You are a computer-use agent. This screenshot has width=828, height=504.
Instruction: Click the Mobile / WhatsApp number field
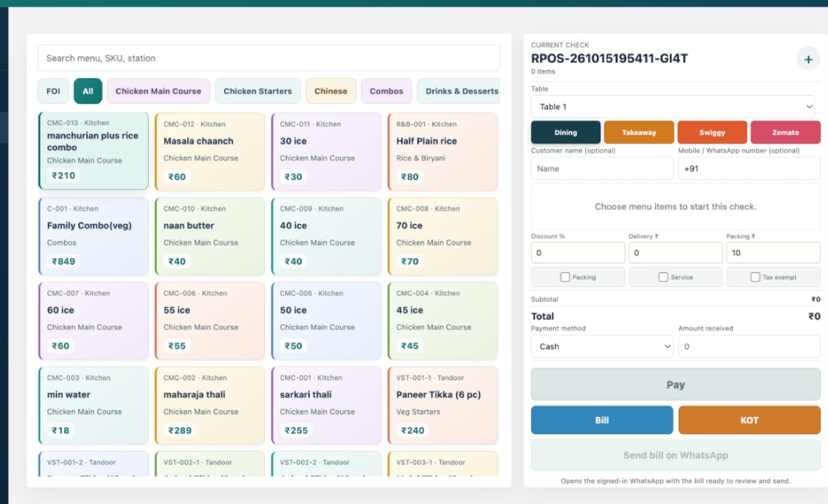click(749, 168)
